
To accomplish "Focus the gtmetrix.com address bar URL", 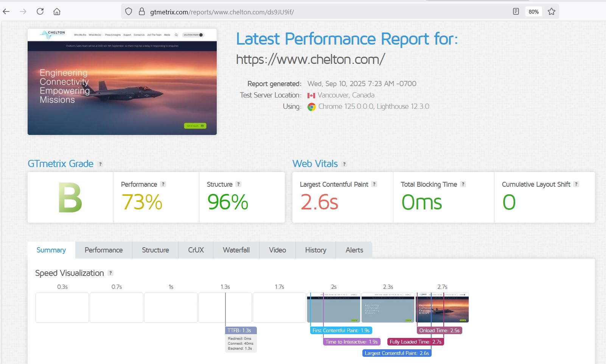I will 222,12.
